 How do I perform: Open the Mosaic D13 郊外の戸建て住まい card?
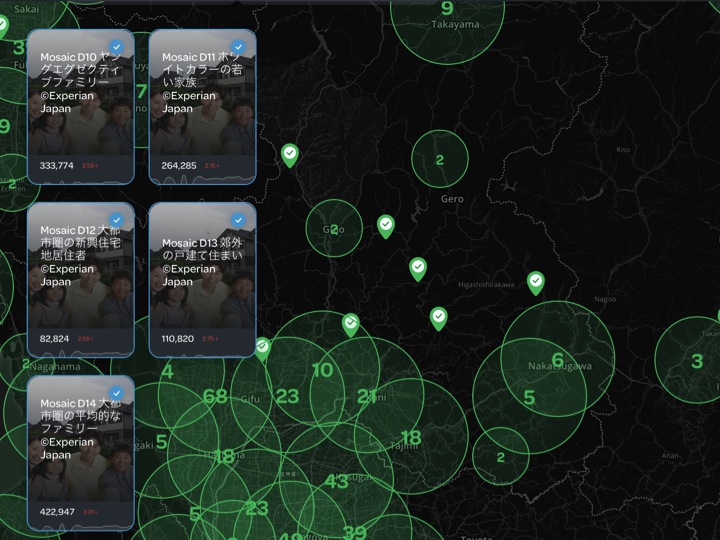(x=202, y=280)
